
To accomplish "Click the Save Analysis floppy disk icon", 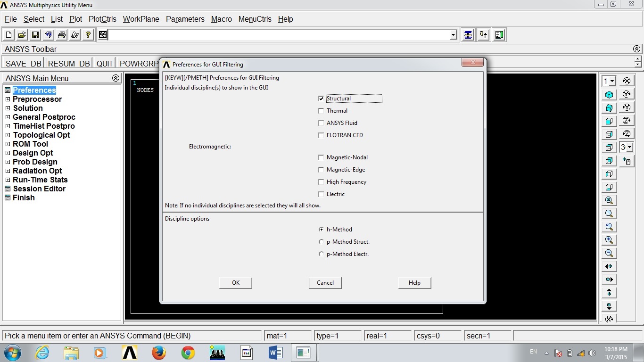I will click(x=35, y=35).
